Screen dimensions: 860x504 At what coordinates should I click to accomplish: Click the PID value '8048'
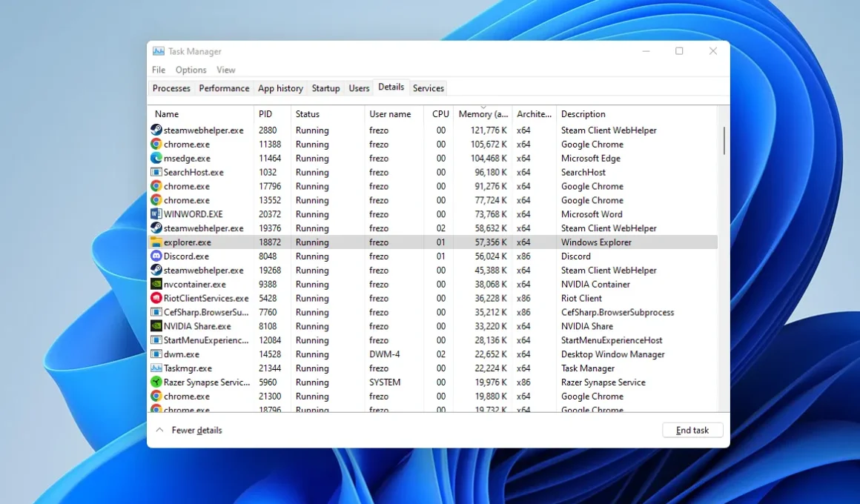pyautogui.click(x=268, y=256)
